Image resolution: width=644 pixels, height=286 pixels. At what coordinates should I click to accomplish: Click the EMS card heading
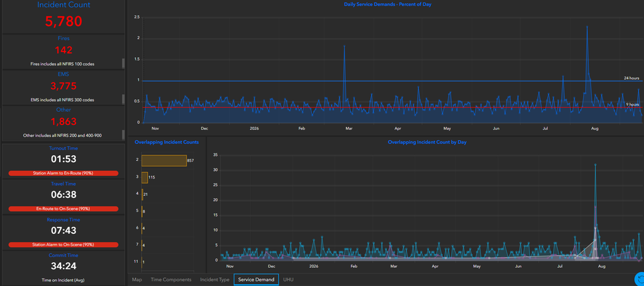click(64, 74)
